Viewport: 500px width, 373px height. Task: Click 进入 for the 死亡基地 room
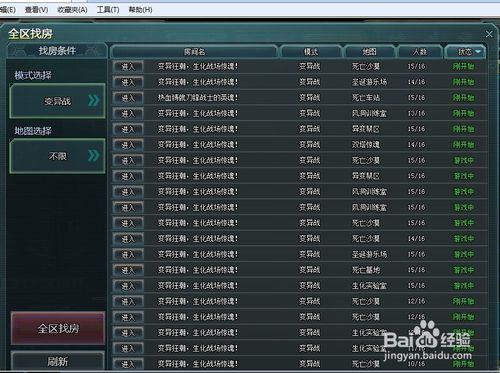128,270
